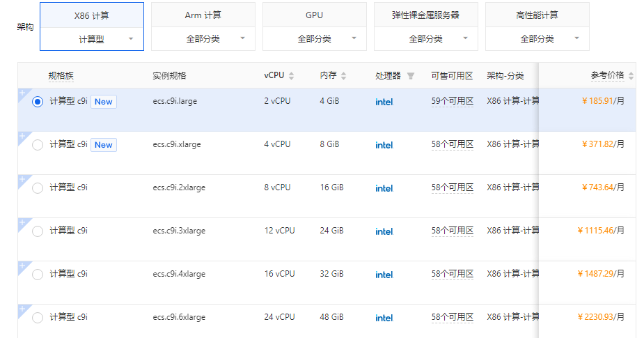Click the 内存 column sort arrows
This screenshot has width=644, height=338.
pos(343,76)
